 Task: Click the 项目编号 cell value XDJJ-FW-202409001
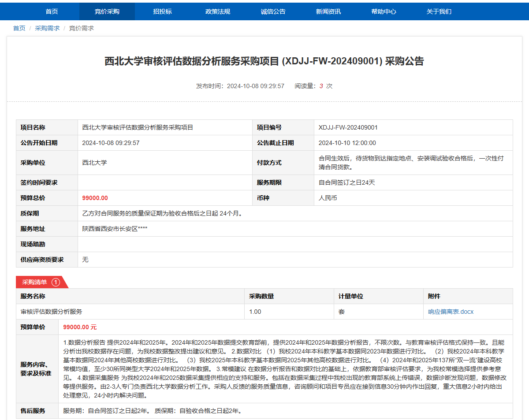click(348, 127)
